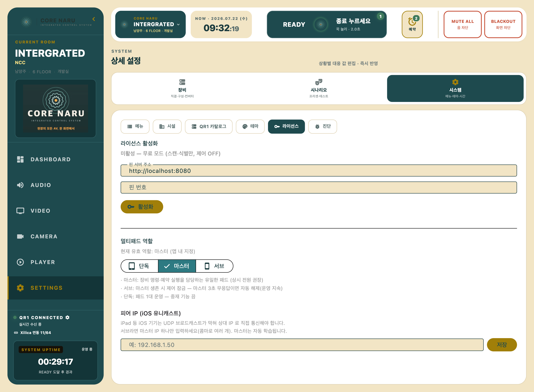Open the VIDEO page

tap(56, 211)
